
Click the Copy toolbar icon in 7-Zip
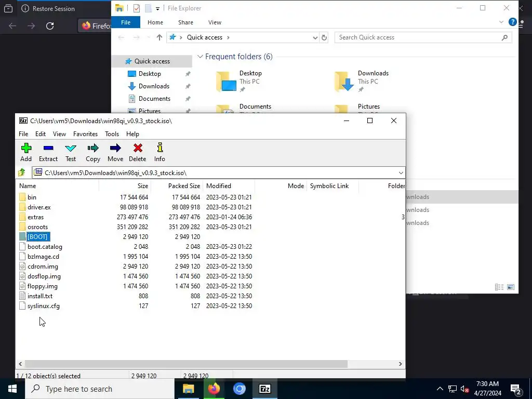coord(93,152)
